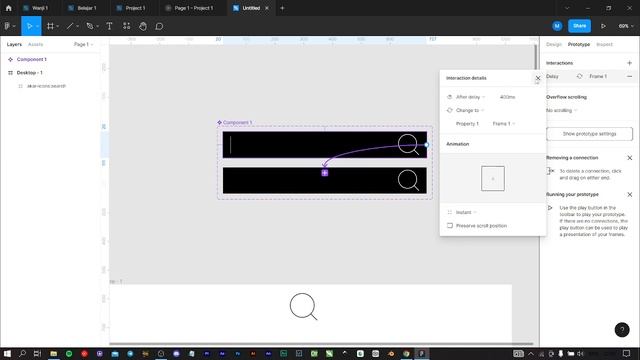
Task: Click the Share button
Action: [579, 26]
